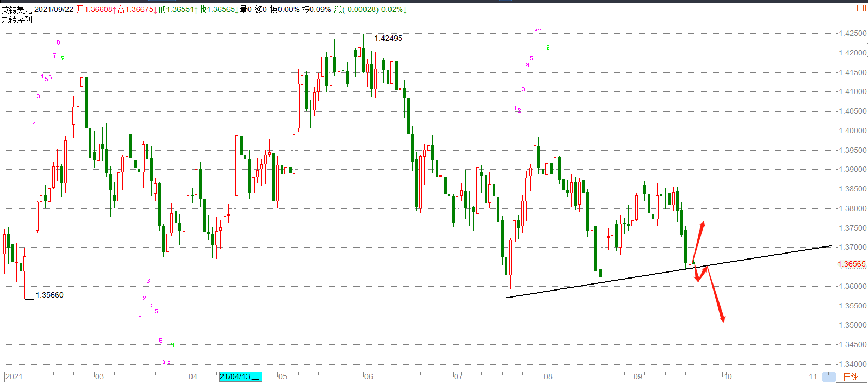Click the 1.34000 price axis label

(852, 364)
